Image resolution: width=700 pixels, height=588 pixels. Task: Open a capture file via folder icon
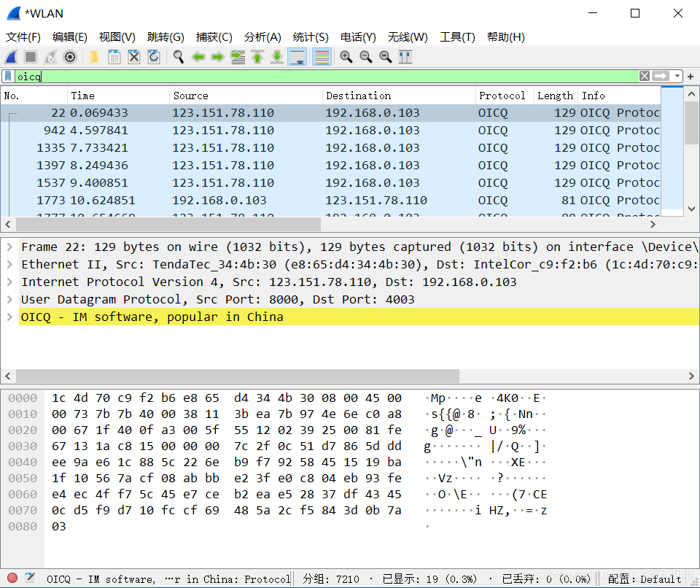[x=95, y=57]
